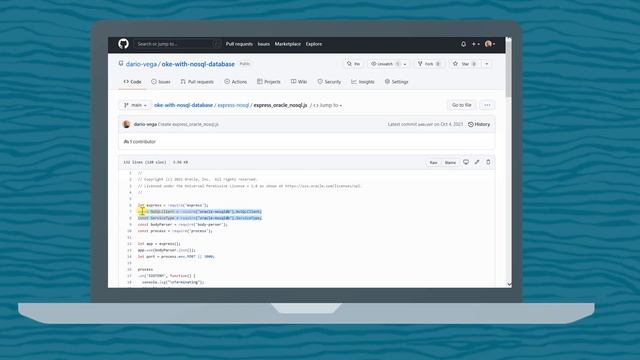640x360 pixels.
Task: Click the GitHub logo icon
Action: pyautogui.click(x=123, y=44)
